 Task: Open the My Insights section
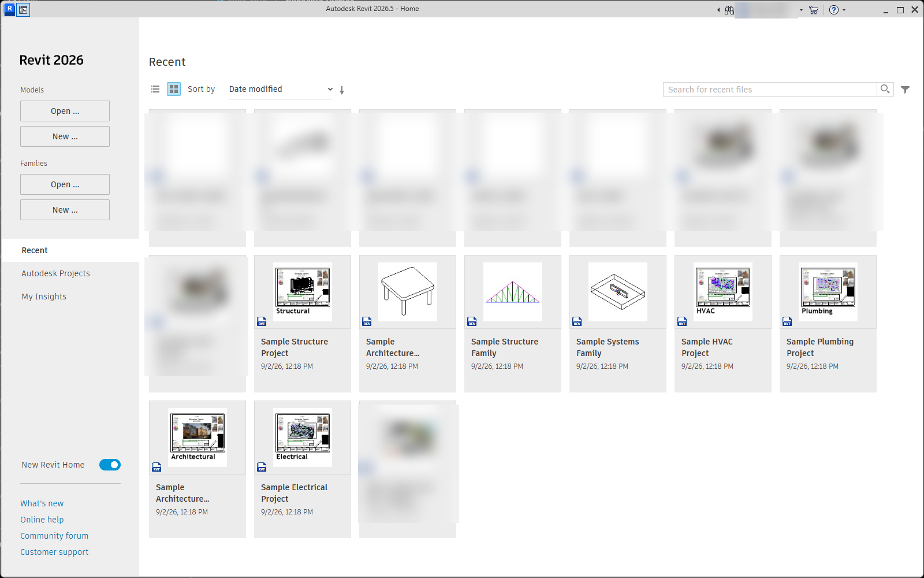(44, 297)
